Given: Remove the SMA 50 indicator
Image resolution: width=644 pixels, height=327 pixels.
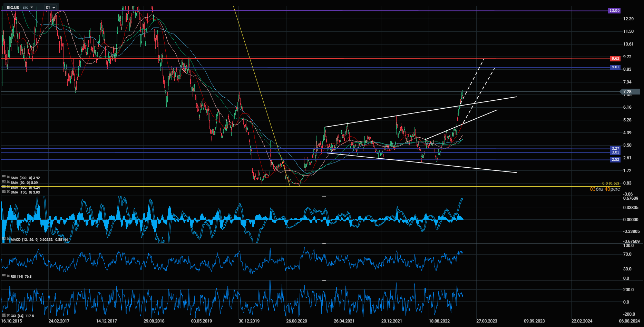Looking at the screenshot, I should (x=8, y=182).
